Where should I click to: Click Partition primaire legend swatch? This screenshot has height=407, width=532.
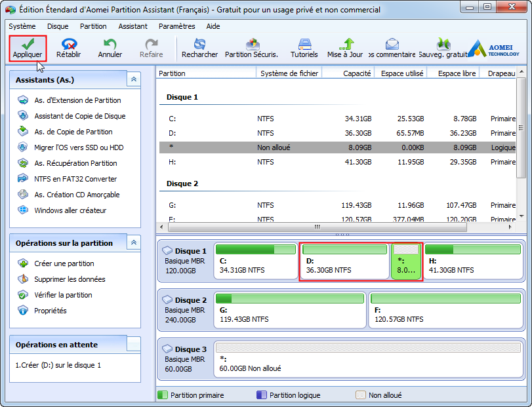(x=163, y=395)
